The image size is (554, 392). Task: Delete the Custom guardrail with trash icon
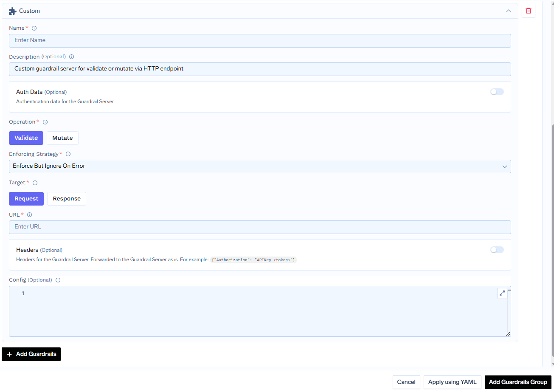point(529,11)
